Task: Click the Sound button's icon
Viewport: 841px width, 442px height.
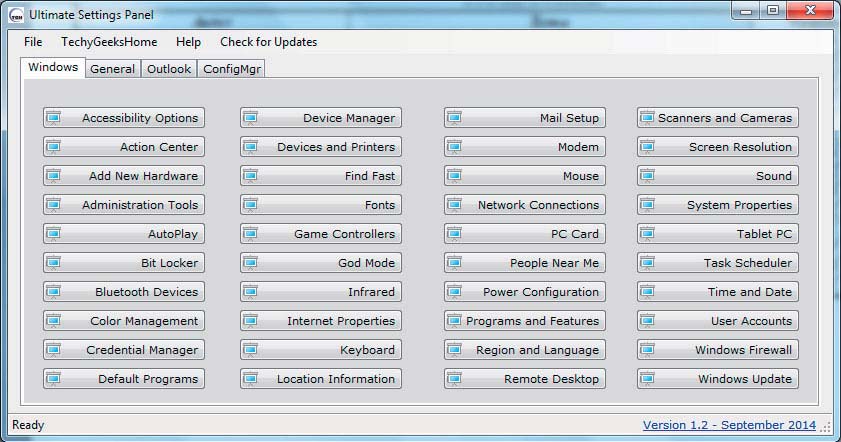Action: pyautogui.click(x=647, y=175)
